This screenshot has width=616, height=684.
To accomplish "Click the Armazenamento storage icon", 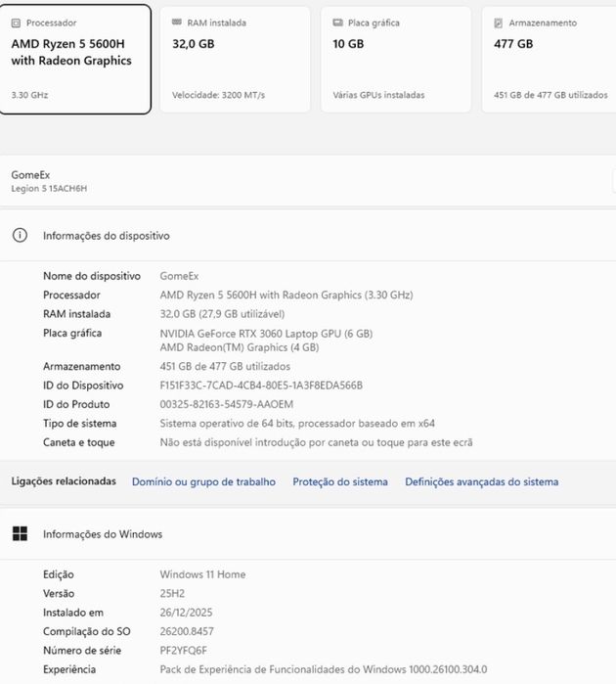I will click(x=499, y=23).
